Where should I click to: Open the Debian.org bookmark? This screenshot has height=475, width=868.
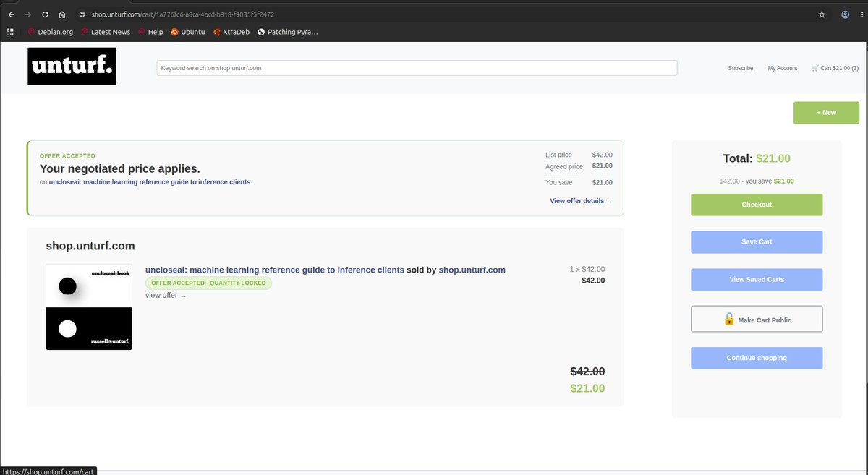51,32
